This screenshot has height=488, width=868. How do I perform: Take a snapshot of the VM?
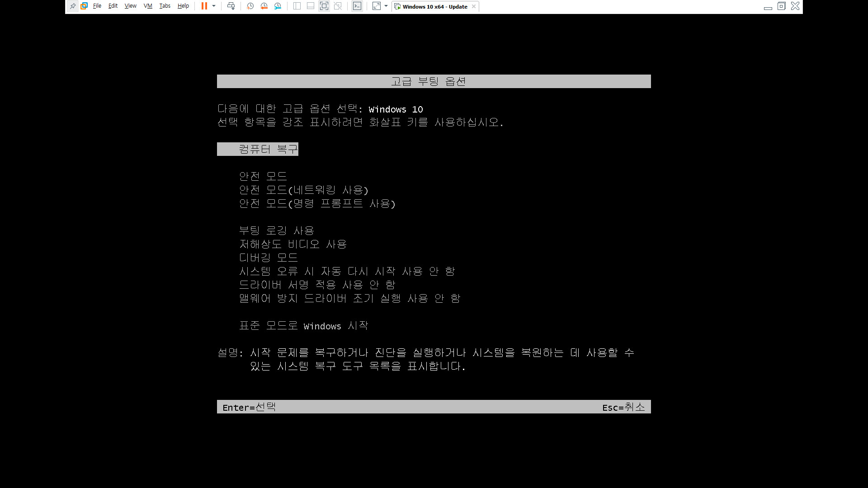250,6
